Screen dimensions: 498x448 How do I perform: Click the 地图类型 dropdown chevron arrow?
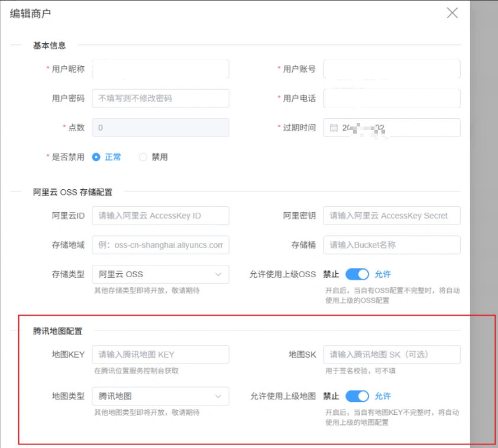pos(218,396)
